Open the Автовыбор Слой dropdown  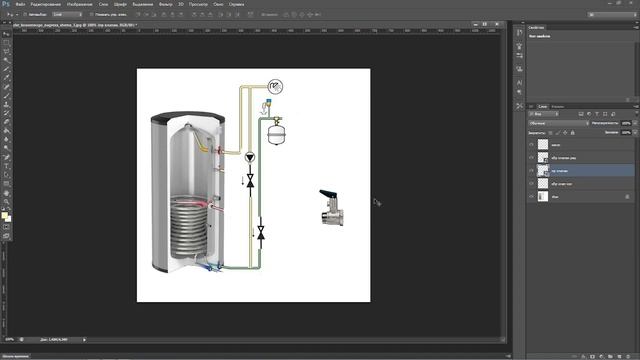point(67,14)
